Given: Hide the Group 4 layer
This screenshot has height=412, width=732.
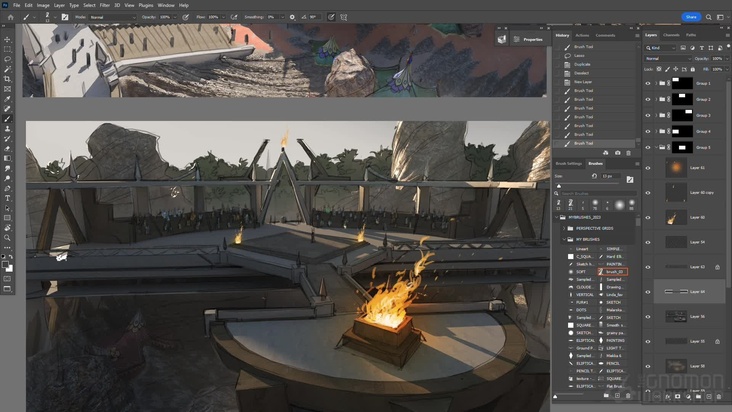Looking at the screenshot, I should click(x=648, y=132).
